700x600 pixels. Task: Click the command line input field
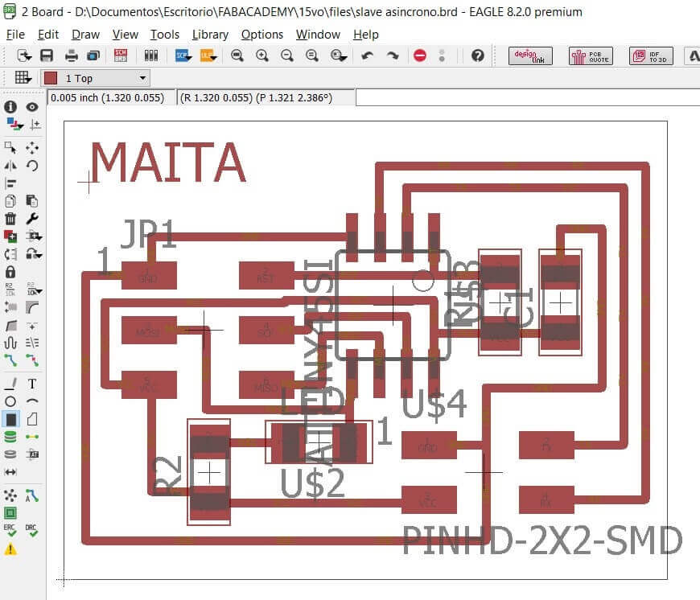[528, 97]
